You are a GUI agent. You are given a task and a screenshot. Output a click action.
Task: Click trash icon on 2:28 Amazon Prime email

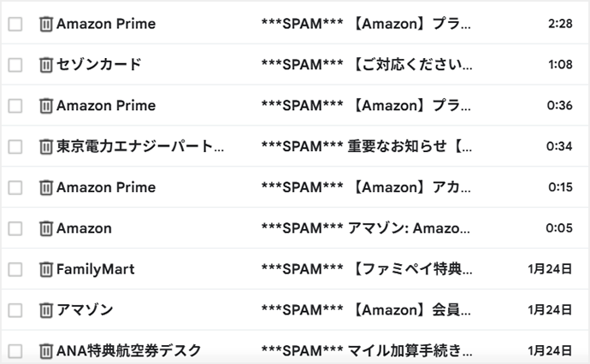46,24
